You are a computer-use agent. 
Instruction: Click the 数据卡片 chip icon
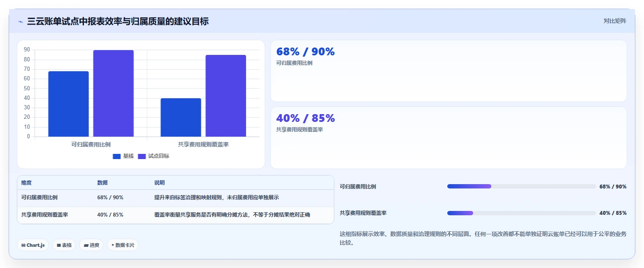coord(113,245)
